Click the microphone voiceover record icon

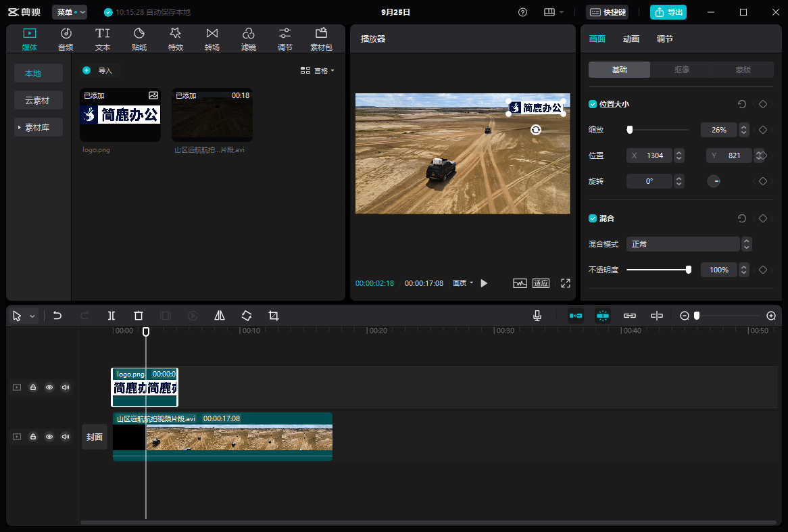(537, 316)
